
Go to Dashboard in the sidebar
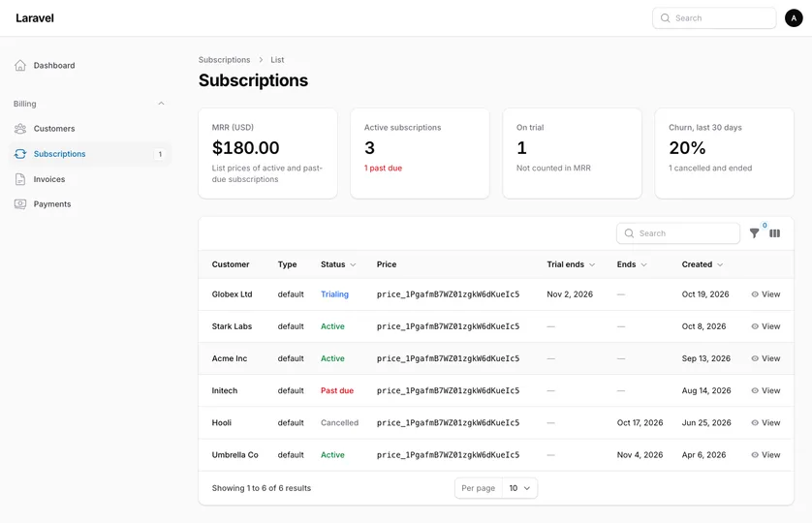(x=89, y=65)
